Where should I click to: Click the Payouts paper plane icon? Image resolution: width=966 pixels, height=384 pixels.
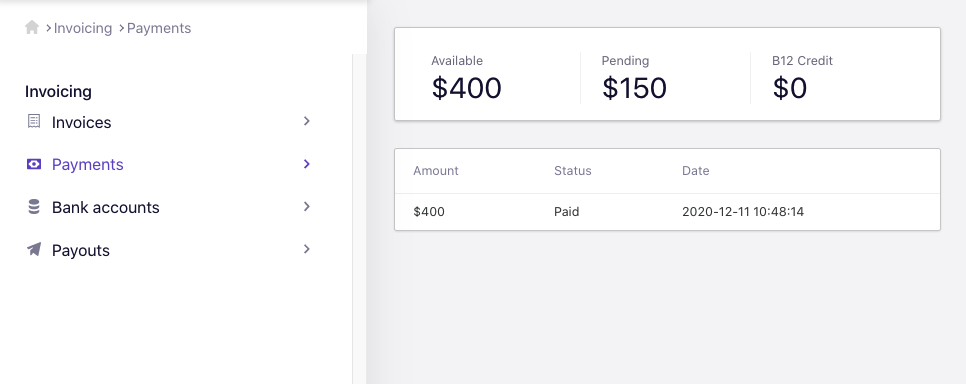coord(34,249)
